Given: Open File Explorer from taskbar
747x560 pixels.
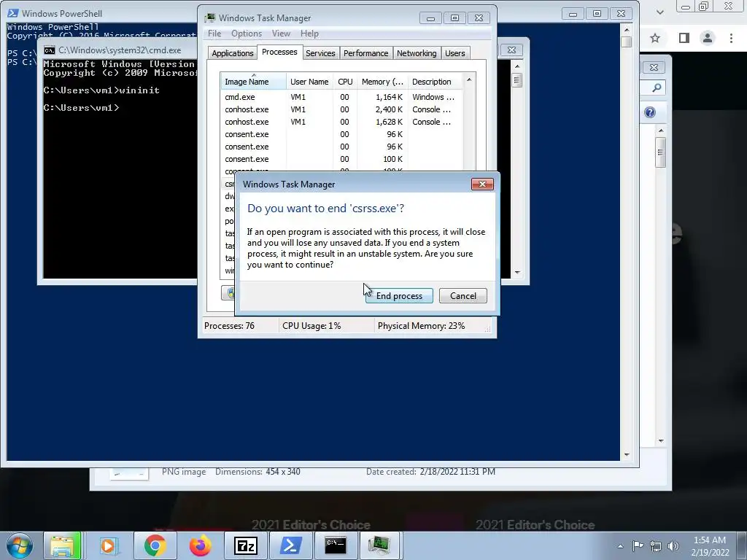Looking at the screenshot, I should pos(63,545).
